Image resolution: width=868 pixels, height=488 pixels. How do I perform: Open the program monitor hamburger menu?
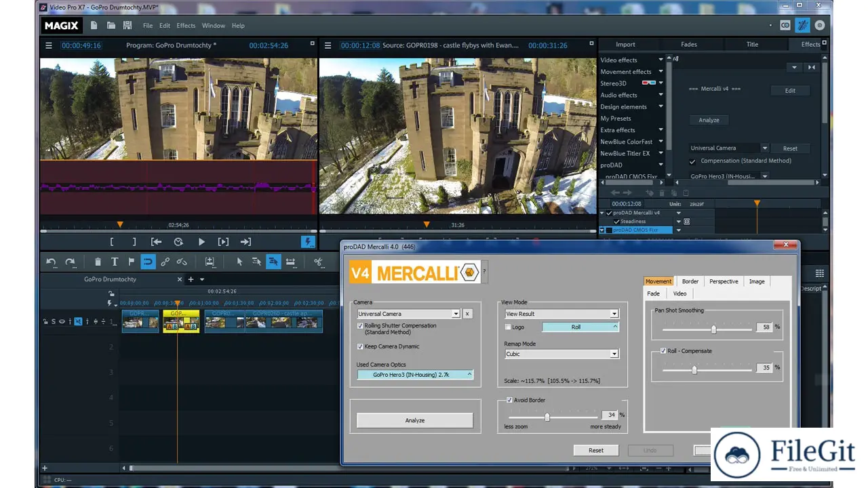coord(48,45)
